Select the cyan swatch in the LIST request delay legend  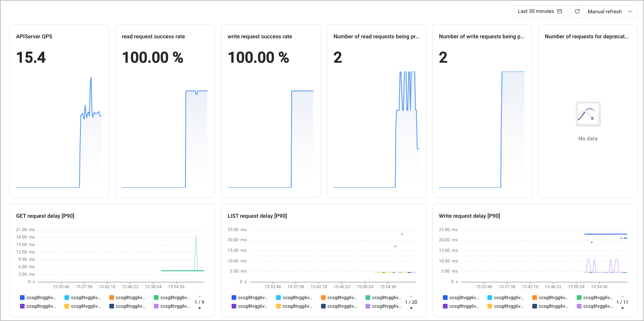(278, 298)
